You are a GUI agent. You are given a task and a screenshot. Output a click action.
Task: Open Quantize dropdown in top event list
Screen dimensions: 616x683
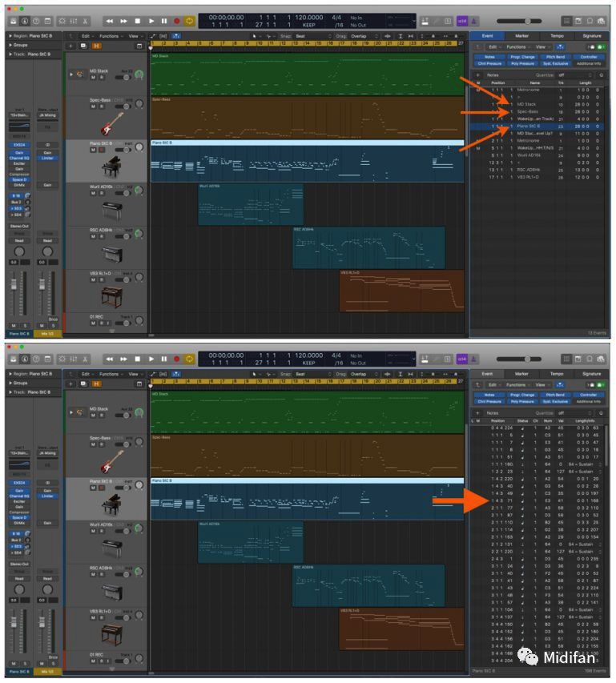pyautogui.click(x=575, y=75)
